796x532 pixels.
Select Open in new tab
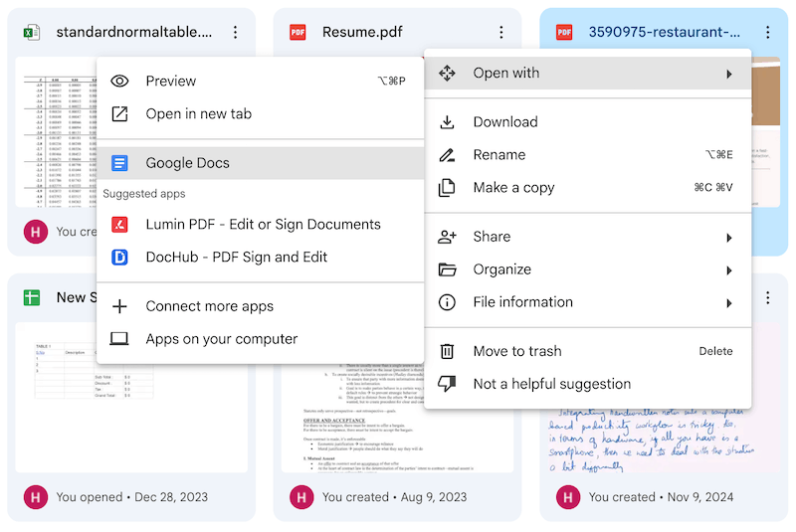(x=260, y=114)
